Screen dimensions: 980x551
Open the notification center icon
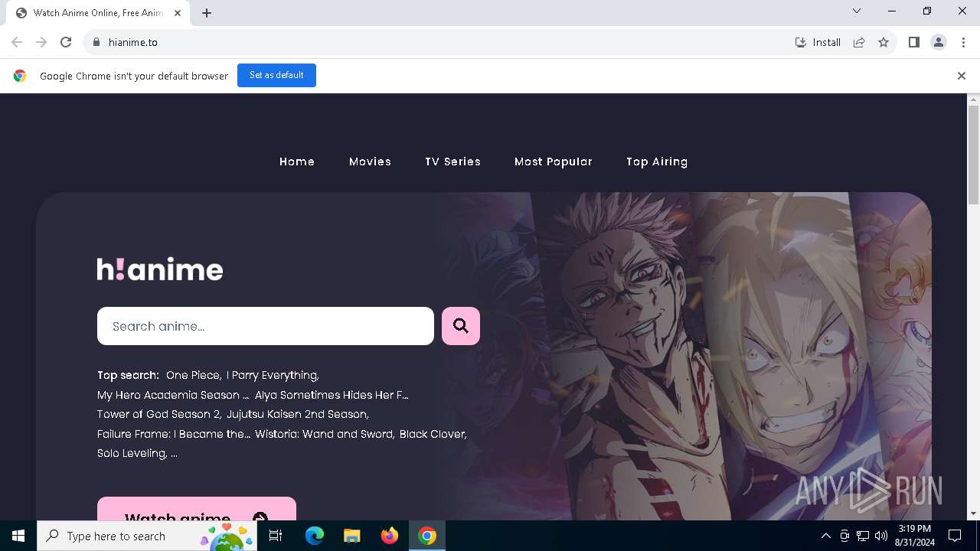pyautogui.click(x=955, y=536)
